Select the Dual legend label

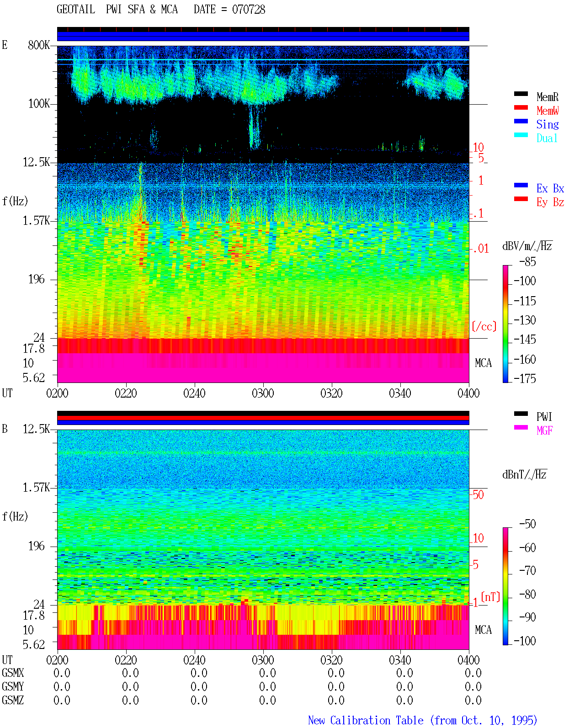[x=548, y=138]
